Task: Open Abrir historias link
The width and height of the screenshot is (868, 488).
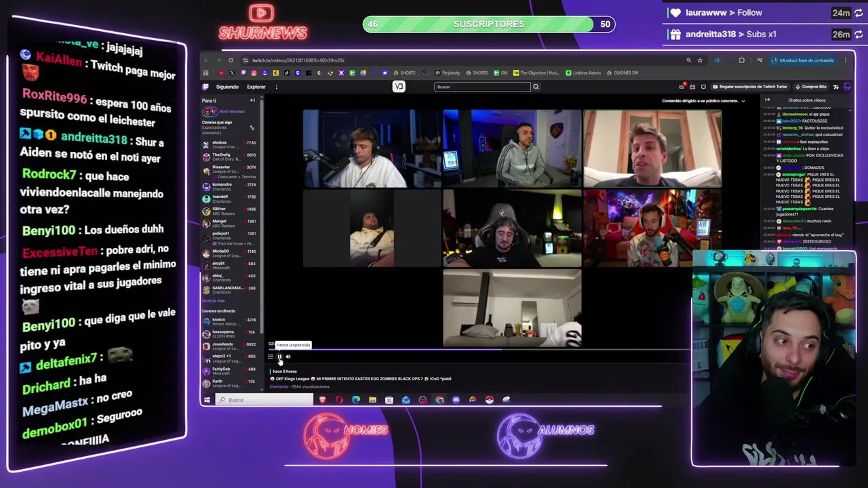Action: [x=232, y=112]
